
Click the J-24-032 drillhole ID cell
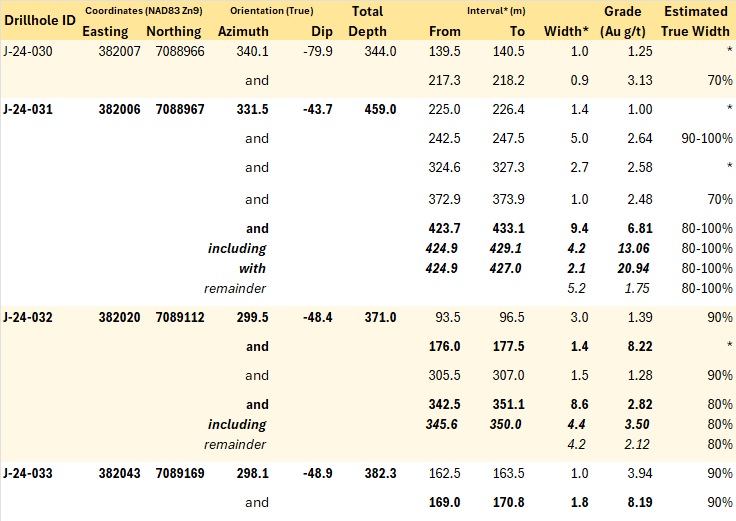[x=28, y=317]
